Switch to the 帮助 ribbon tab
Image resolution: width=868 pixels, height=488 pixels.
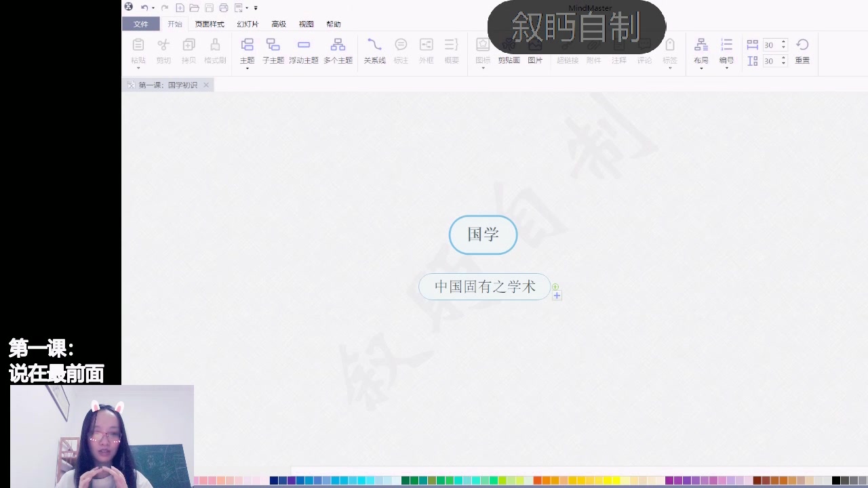pos(334,24)
